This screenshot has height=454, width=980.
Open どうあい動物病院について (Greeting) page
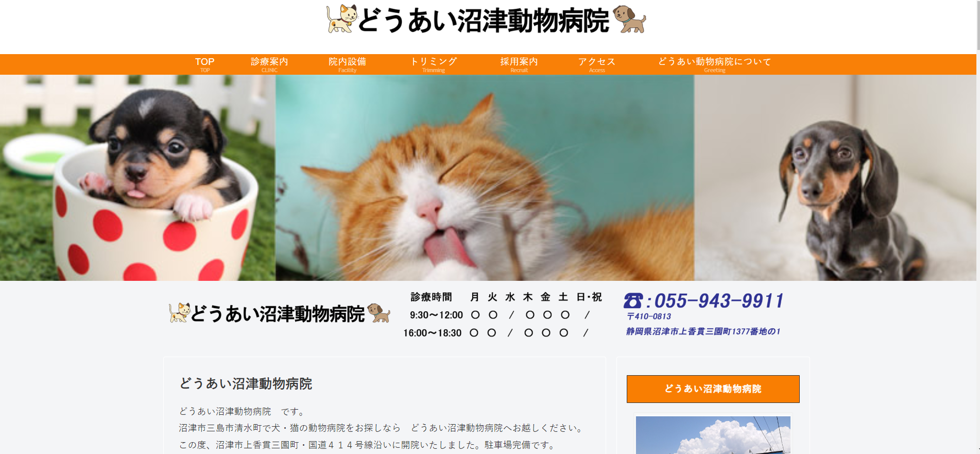pos(715,64)
